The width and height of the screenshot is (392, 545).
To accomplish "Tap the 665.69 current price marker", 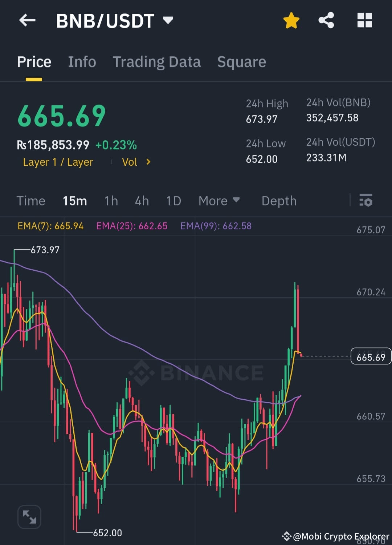I will tap(370, 356).
